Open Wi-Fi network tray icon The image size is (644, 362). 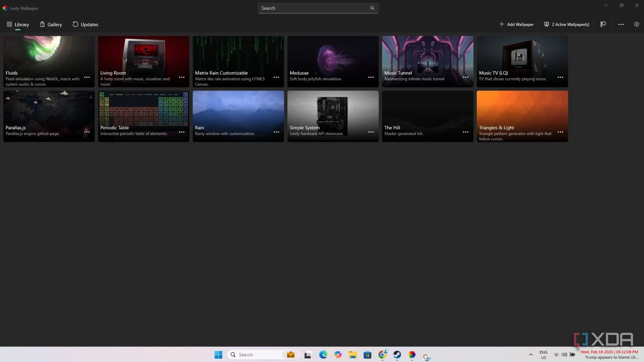(556, 355)
